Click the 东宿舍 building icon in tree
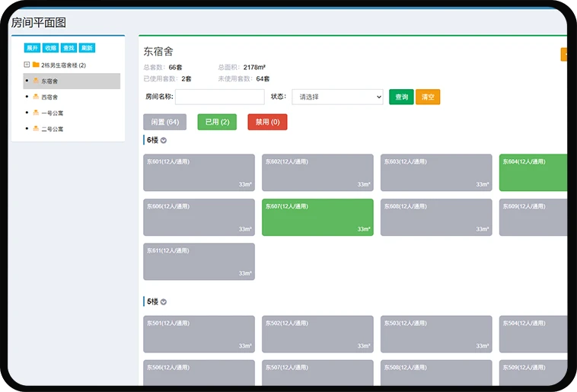Image resolution: width=577 pixels, height=392 pixels. [x=36, y=81]
